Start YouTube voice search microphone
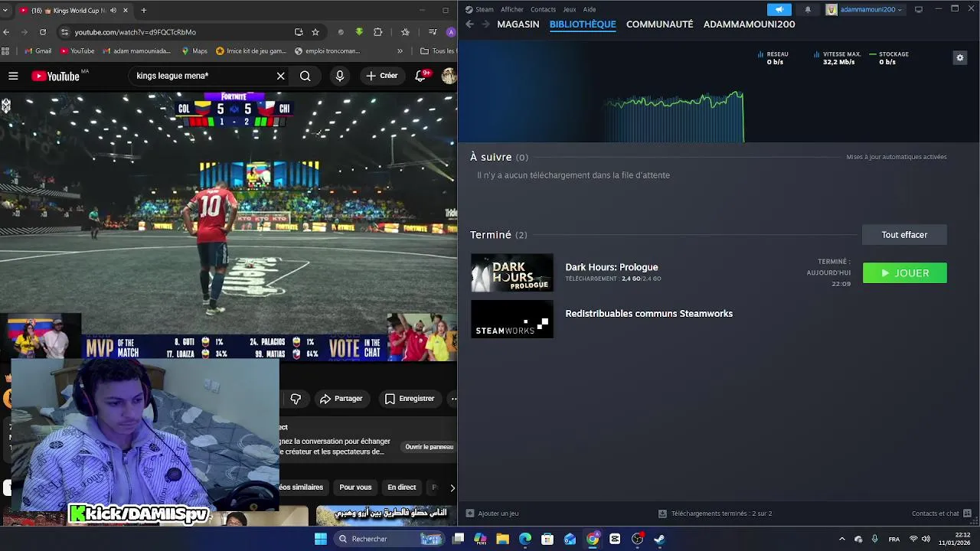Image resolution: width=980 pixels, height=551 pixels. pyautogui.click(x=340, y=76)
